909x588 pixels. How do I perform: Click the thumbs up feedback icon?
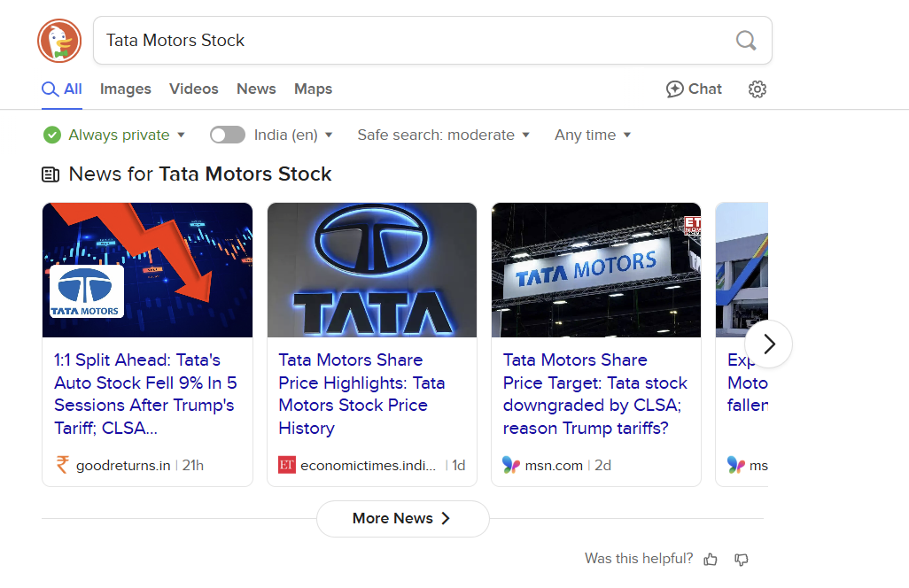pos(711,560)
